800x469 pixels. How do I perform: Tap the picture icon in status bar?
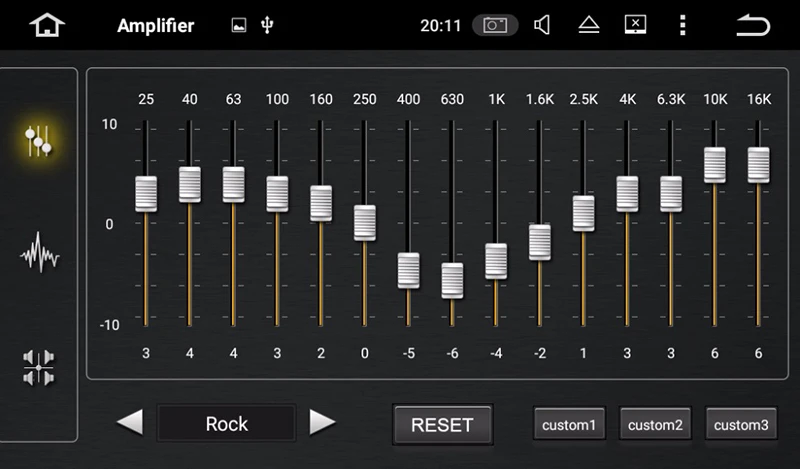pos(239,25)
